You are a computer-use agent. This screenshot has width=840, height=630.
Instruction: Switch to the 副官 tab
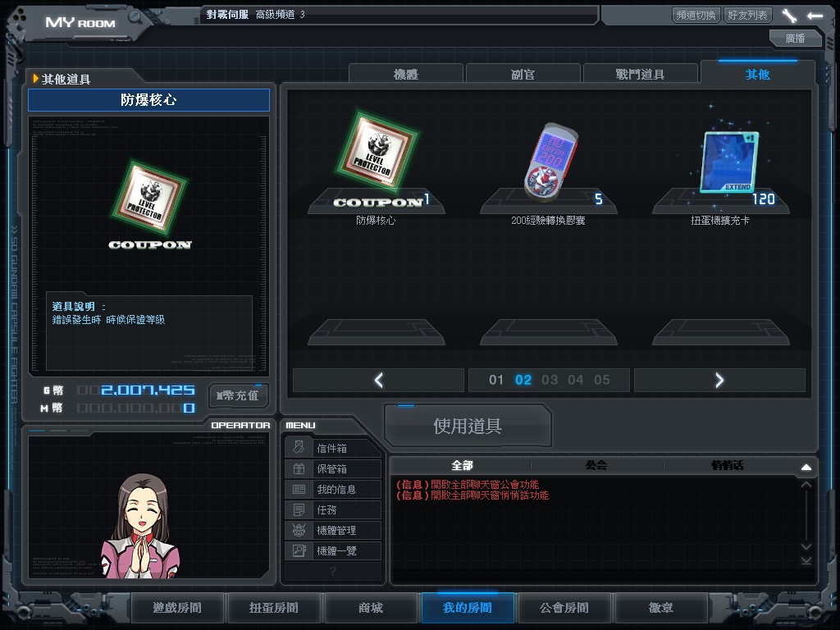click(523, 74)
